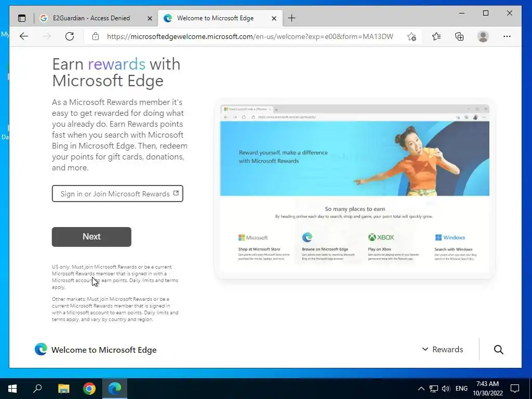Close the E2Guardian - Access Denied tab
The height and width of the screenshot is (399, 532).
coord(150,18)
